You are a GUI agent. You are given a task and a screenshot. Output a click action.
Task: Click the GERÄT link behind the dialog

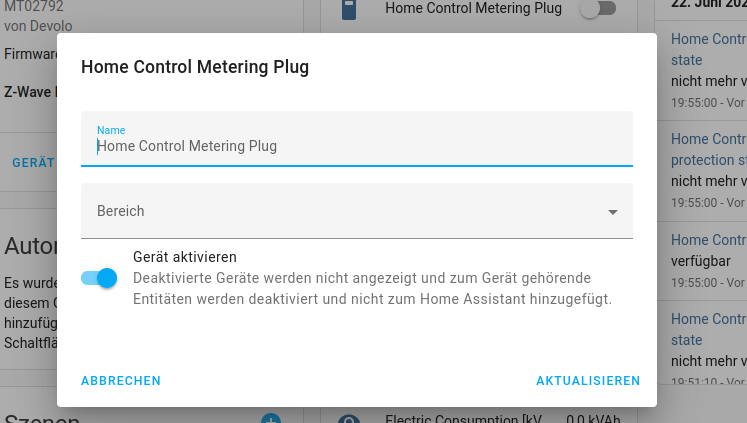(x=33, y=162)
